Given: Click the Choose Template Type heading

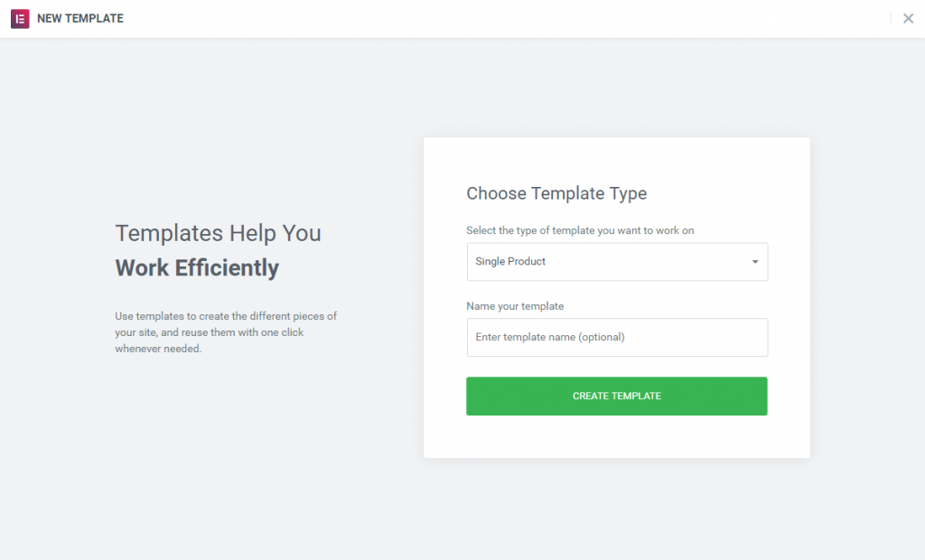Looking at the screenshot, I should pyautogui.click(x=556, y=193).
